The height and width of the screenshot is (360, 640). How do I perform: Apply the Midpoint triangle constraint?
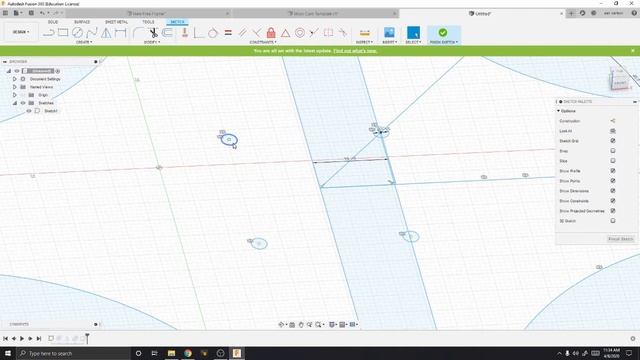click(285, 33)
